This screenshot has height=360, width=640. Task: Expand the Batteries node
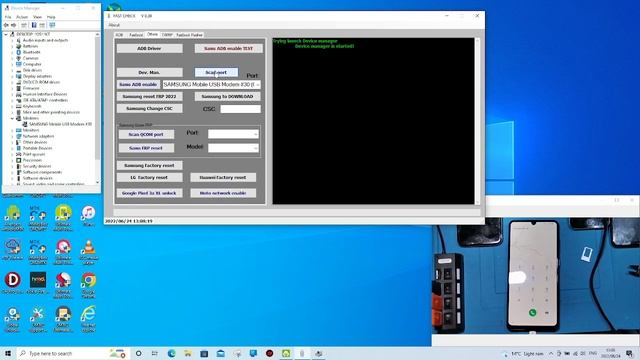point(12,47)
